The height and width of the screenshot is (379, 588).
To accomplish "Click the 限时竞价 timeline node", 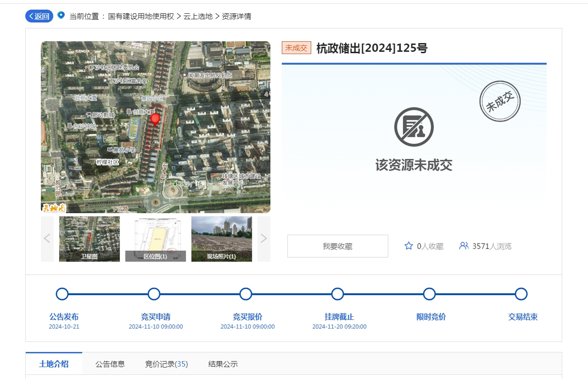I will 429,294.
